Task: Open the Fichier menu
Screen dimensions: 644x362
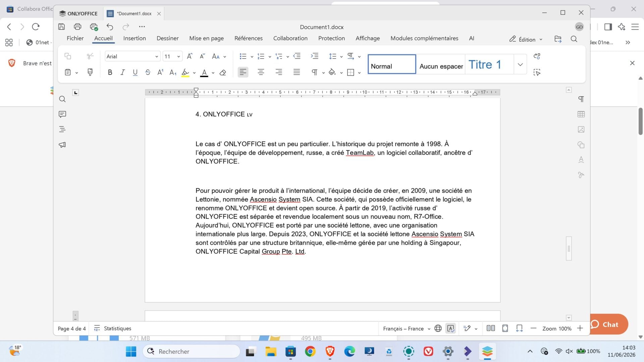Action: 75,38
